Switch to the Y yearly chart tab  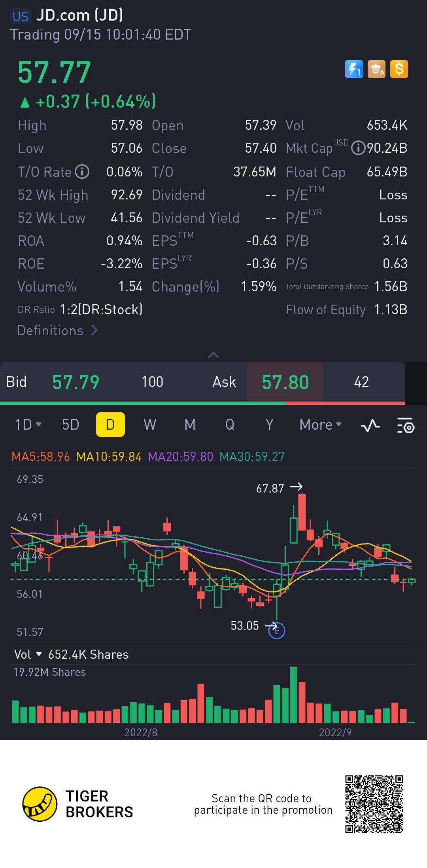point(270,425)
